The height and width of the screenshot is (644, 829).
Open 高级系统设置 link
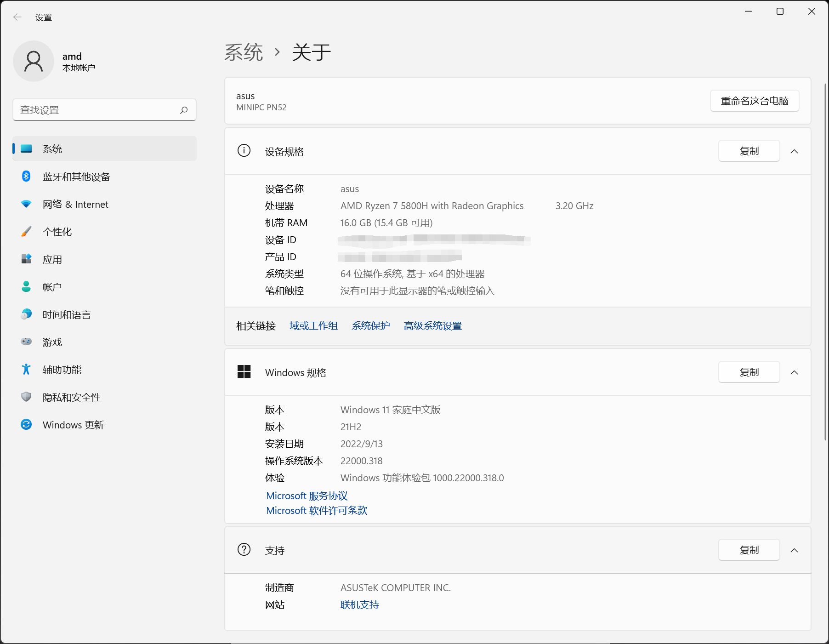pos(432,325)
